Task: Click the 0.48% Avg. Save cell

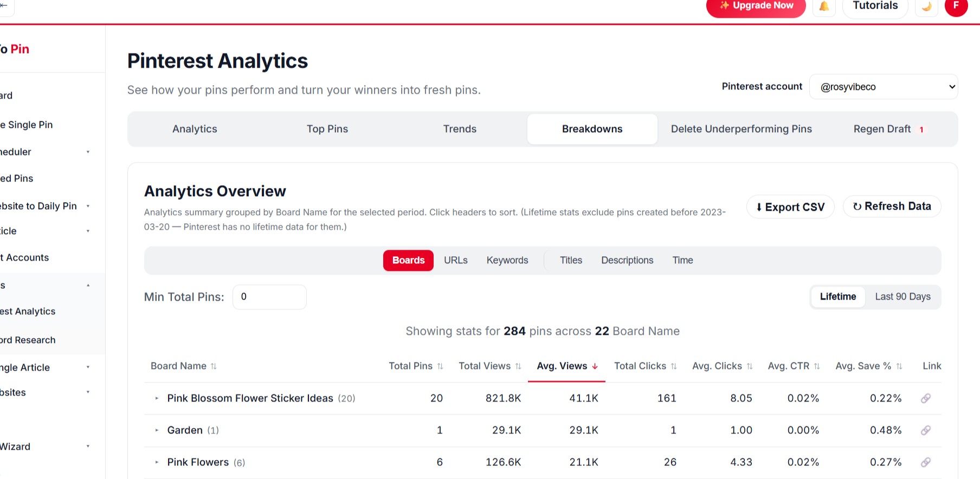Action: [x=886, y=430]
